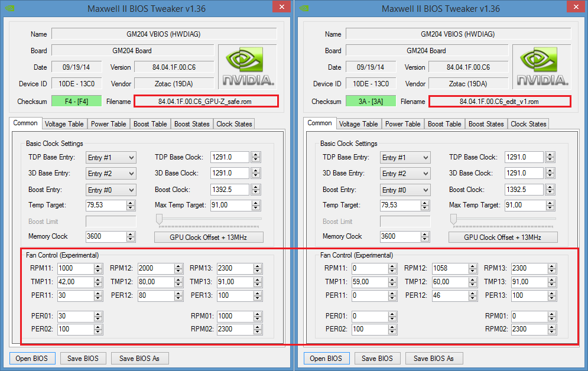The image size is (588, 371).
Task: Click RPM11 field showing 1000 in left window
Action: point(76,268)
